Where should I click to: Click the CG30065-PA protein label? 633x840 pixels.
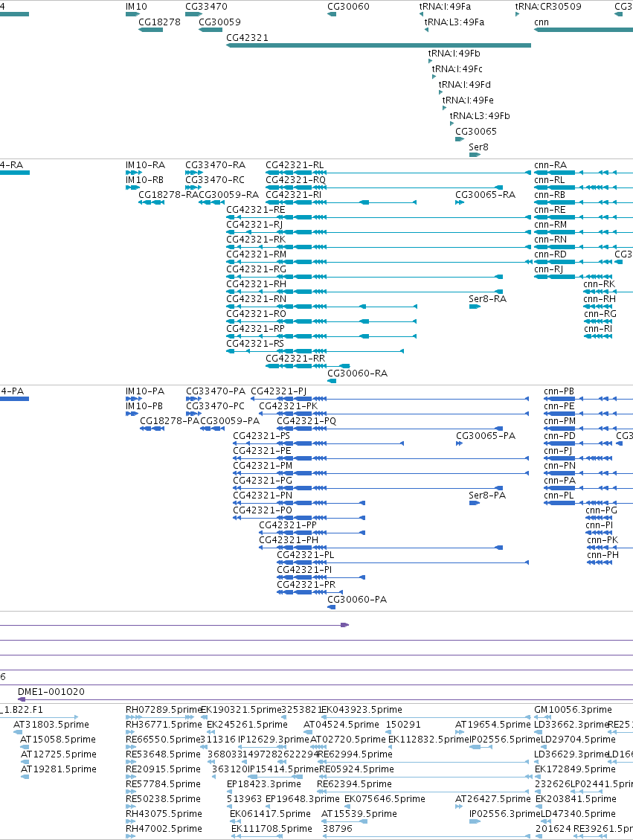tap(486, 436)
